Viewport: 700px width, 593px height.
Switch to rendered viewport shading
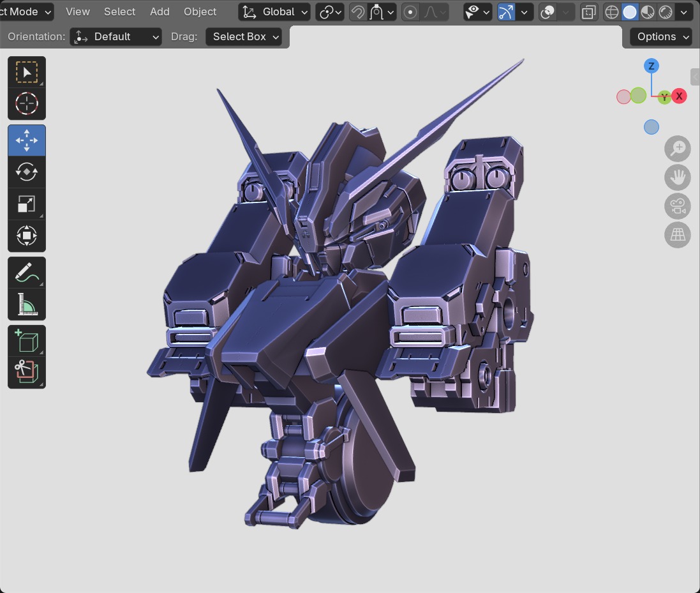pyautogui.click(x=665, y=12)
